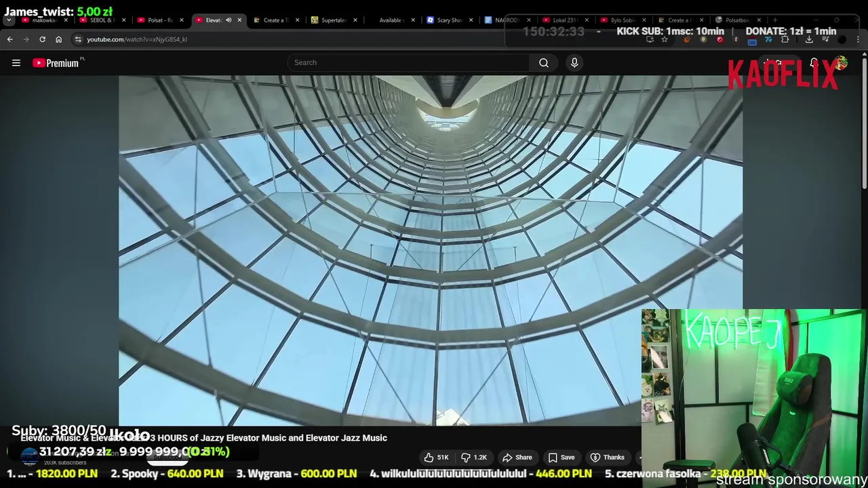Open the browser downloads icon
The width and height of the screenshot is (868, 488).
tap(809, 39)
